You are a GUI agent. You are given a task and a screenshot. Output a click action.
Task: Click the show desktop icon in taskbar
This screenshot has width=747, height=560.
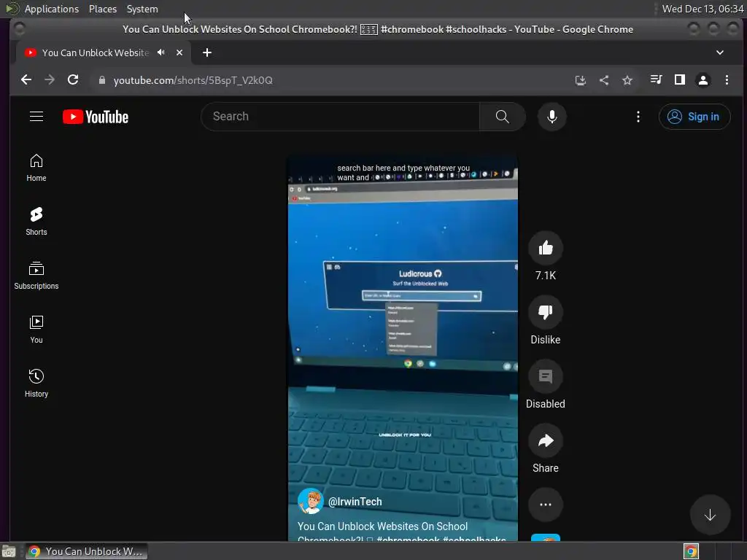pos(9,551)
